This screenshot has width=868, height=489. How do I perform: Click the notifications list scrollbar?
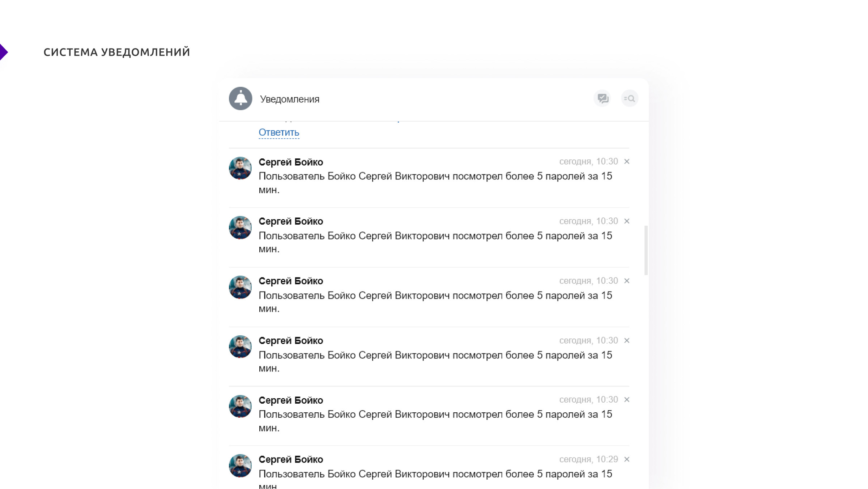646,250
